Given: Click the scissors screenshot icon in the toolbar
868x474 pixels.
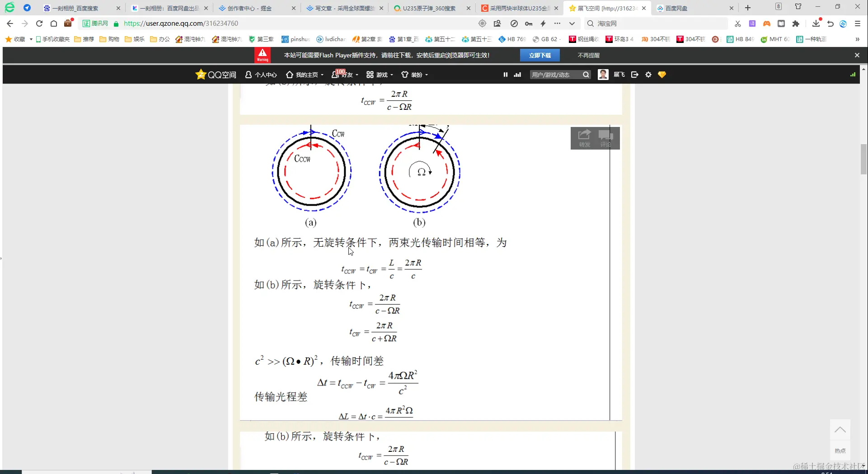Looking at the screenshot, I should [x=737, y=23].
